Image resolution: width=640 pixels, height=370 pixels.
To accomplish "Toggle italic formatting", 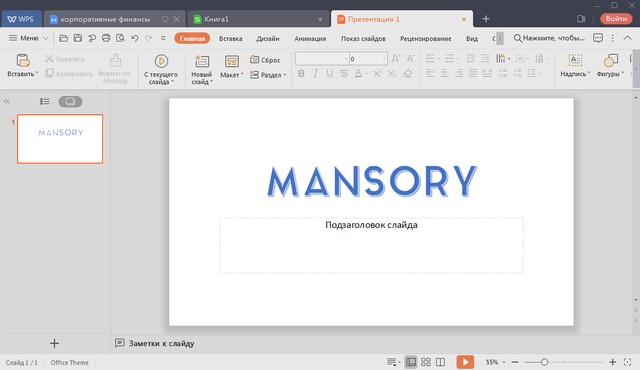I will click(x=316, y=74).
